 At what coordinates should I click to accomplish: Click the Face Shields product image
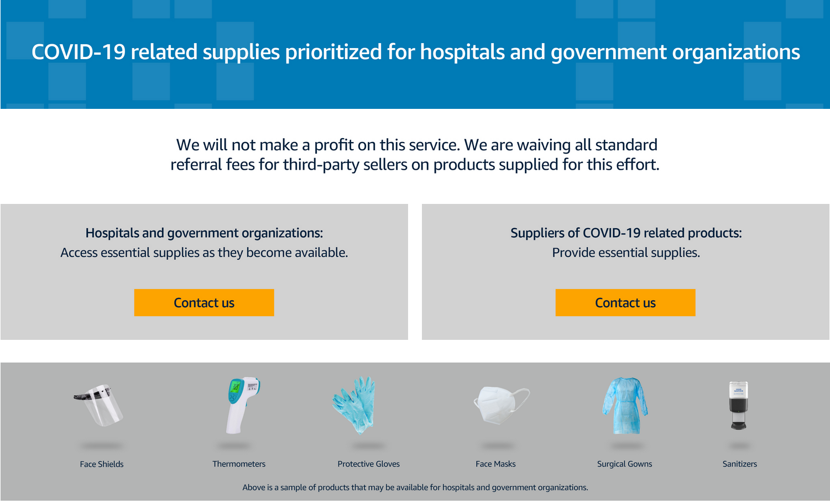(x=99, y=406)
